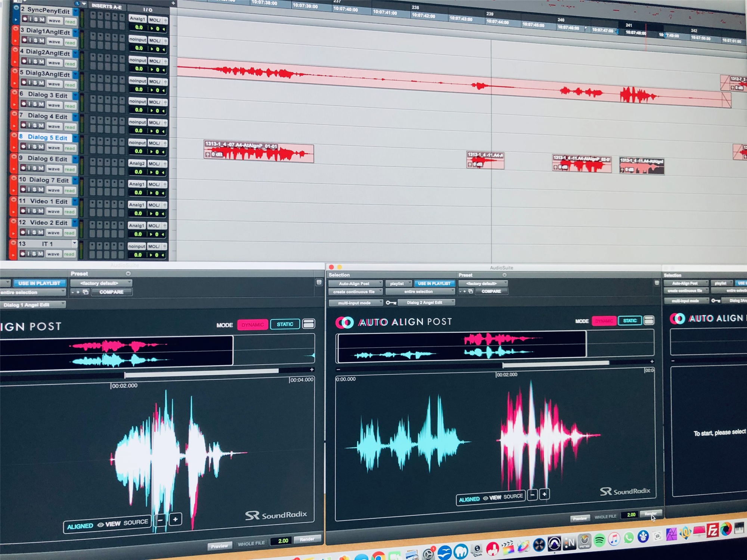
Task: Open Final Cut Pro from the Dock
Action: [508, 548]
